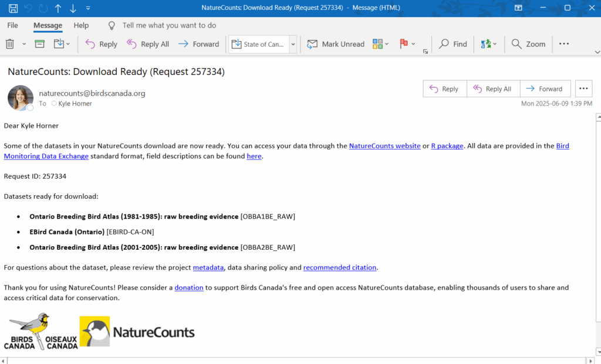Screen dimensions: 601x364
Task: Click the Save icon in title bar
Action: tap(13, 8)
